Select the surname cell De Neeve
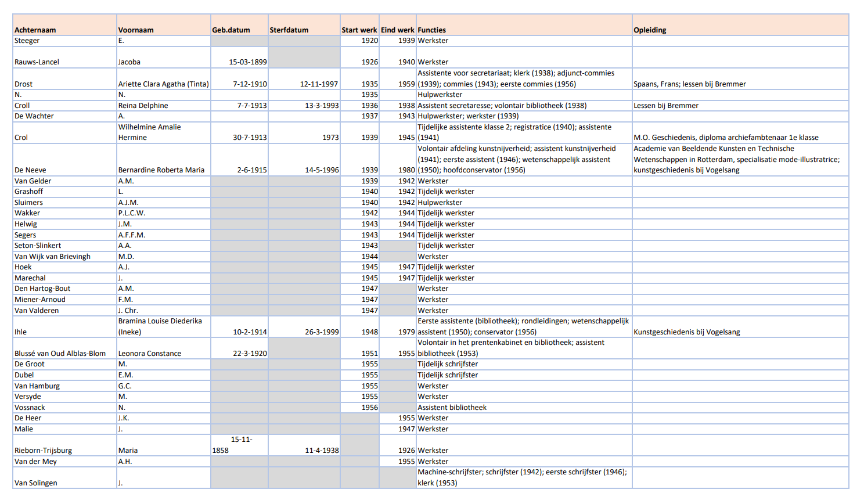Image resolution: width=864 pixels, height=504 pixels. (30, 170)
